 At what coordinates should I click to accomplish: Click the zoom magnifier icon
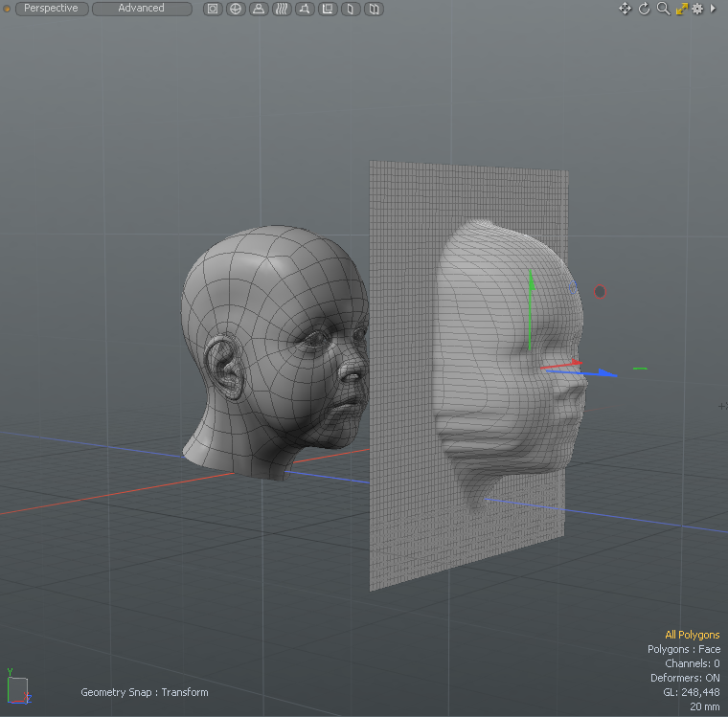(663, 9)
